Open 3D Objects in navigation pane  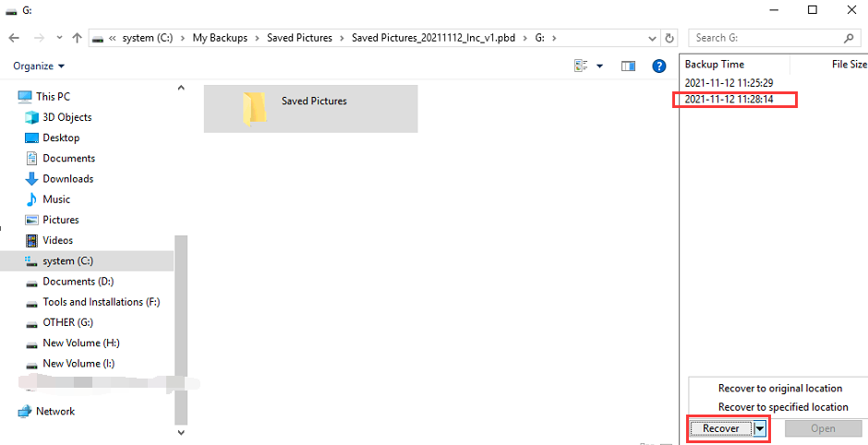pos(67,116)
